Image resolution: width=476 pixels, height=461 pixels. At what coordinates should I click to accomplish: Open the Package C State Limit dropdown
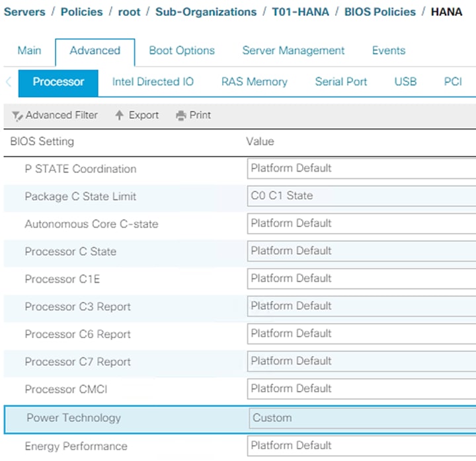pos(361,196)
